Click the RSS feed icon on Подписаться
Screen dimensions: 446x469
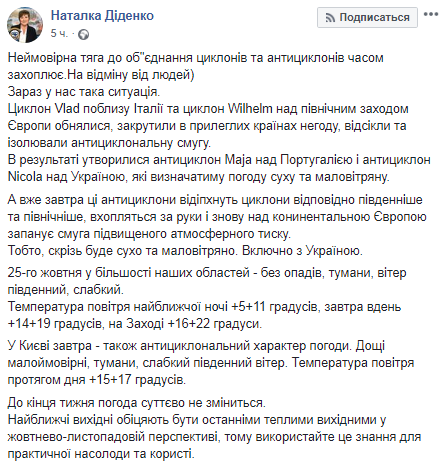[330, 17]
